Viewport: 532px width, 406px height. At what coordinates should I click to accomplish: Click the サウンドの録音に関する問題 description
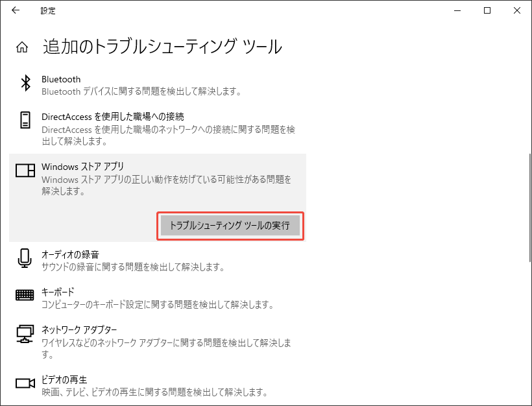(x=133, y=267)
